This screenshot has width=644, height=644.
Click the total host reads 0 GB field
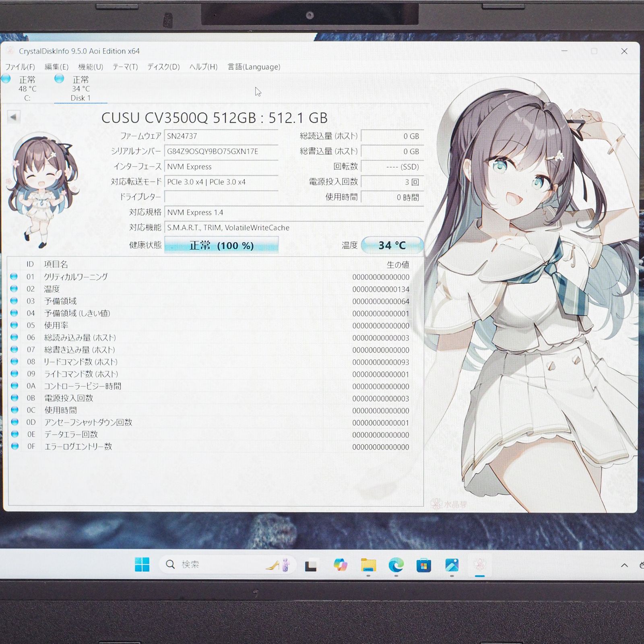pyautogui.click(x=392, y=136)
